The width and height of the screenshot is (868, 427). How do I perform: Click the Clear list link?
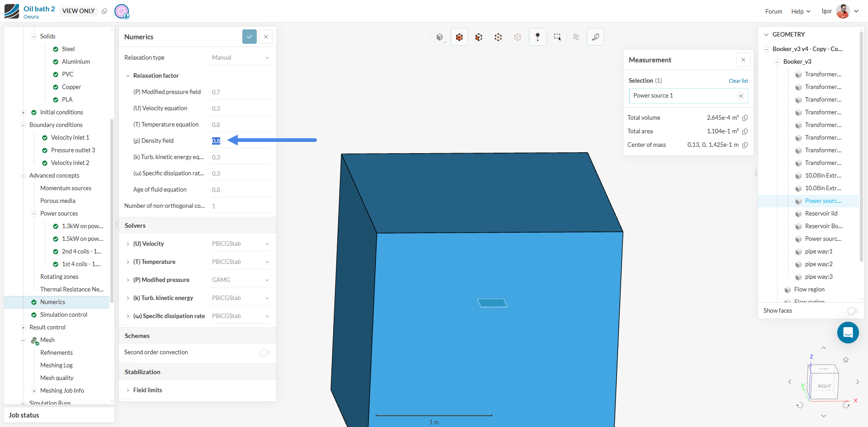(x=738, y=81)
